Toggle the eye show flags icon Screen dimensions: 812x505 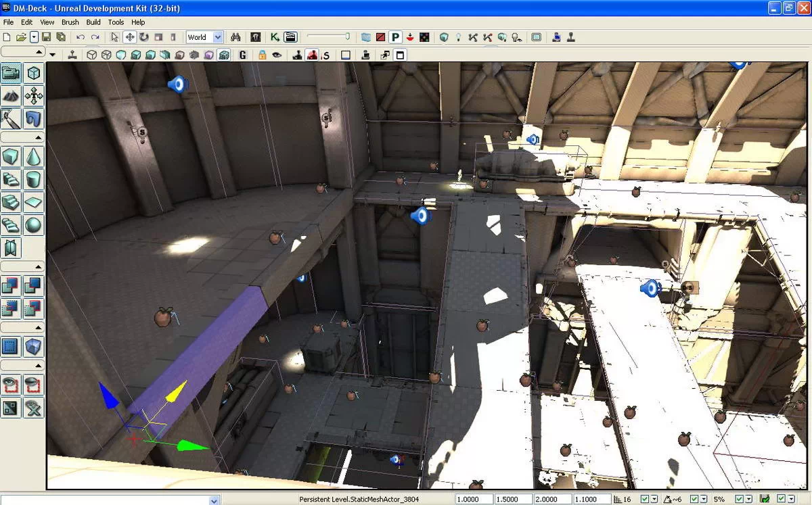coord(277,55)
